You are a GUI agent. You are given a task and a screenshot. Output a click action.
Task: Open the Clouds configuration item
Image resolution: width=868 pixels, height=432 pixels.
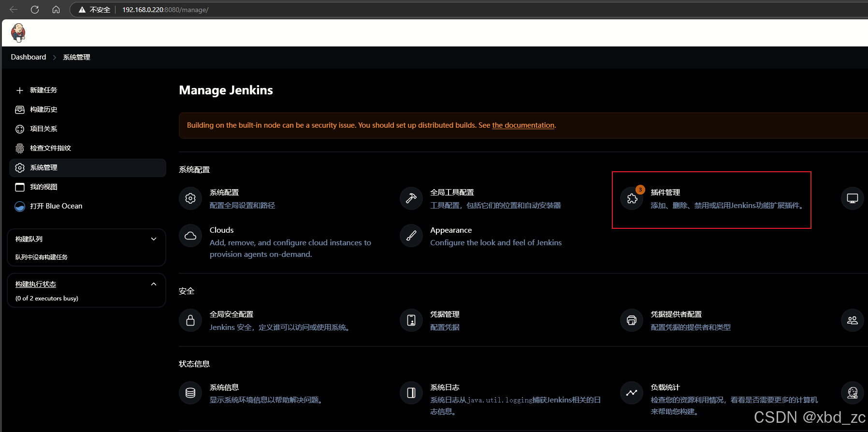pos(221,230)
